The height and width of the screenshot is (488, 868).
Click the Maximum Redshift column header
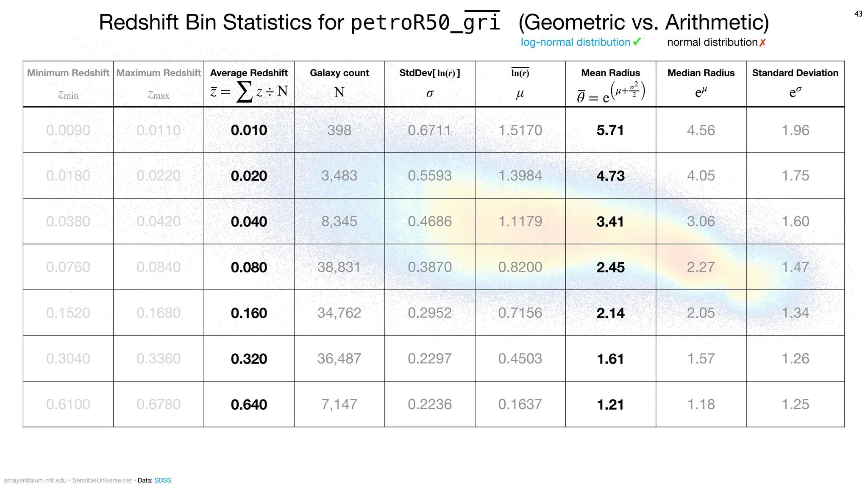pyautogui.click(x=159, y=73)
